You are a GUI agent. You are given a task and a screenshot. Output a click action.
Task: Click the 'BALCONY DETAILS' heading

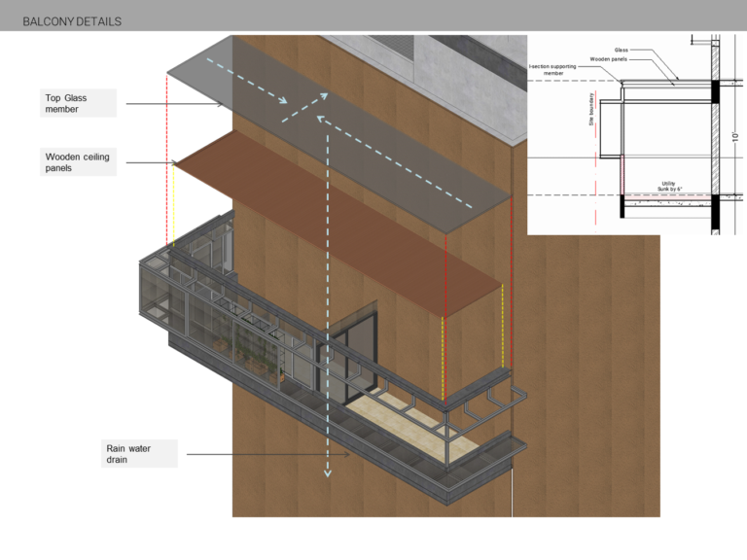[x=72, y=21]
